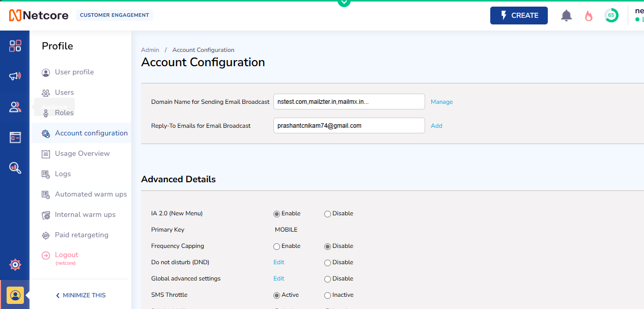
Task: Open the content layout icon in left rail
Action: pos(15,137)
